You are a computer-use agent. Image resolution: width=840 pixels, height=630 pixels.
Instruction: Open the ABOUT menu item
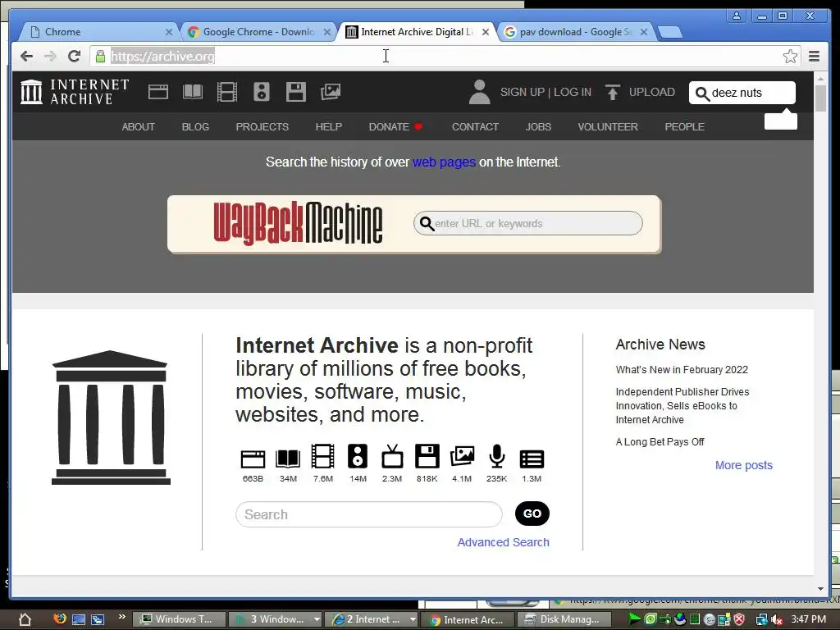coord(138,127)
